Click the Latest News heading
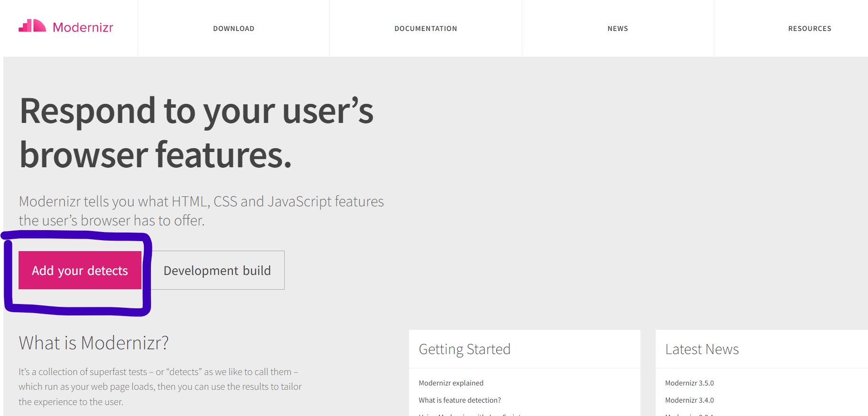 (702, 349)
